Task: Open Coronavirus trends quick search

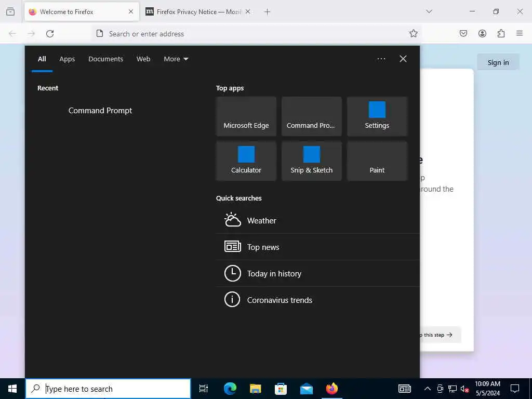Action: click(x=317, y=300)
